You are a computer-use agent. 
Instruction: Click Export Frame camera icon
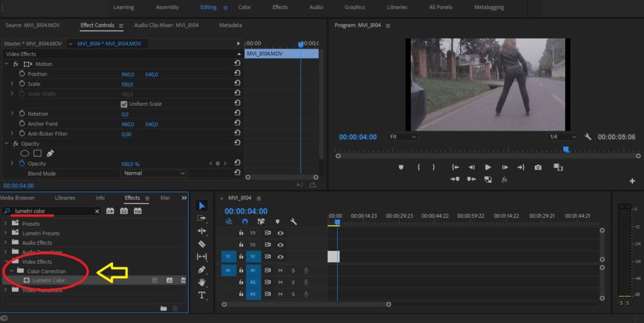(x=538, y=167)
